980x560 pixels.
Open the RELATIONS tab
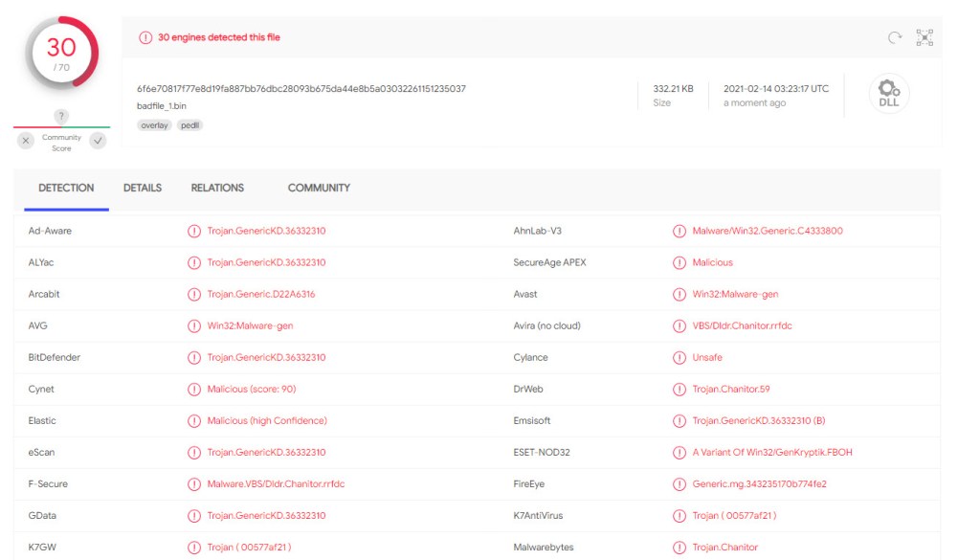tap(217, 189)
